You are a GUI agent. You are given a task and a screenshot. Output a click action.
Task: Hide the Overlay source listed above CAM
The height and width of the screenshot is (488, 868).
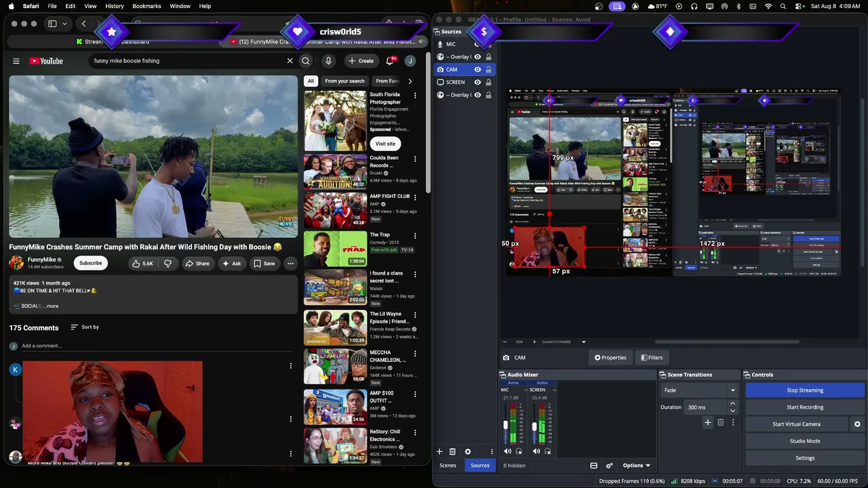point(477,57)
